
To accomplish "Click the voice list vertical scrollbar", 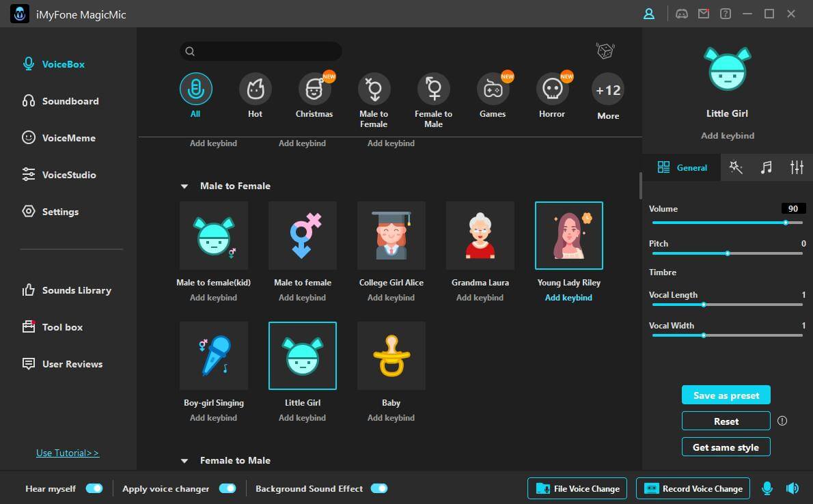I will (640, 186).
